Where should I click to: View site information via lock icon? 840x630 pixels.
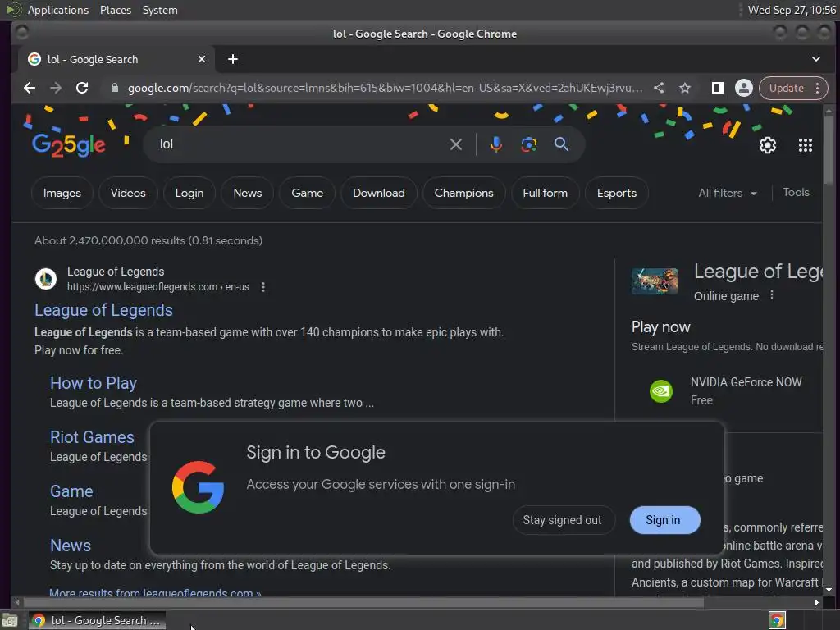click(114, 88)
